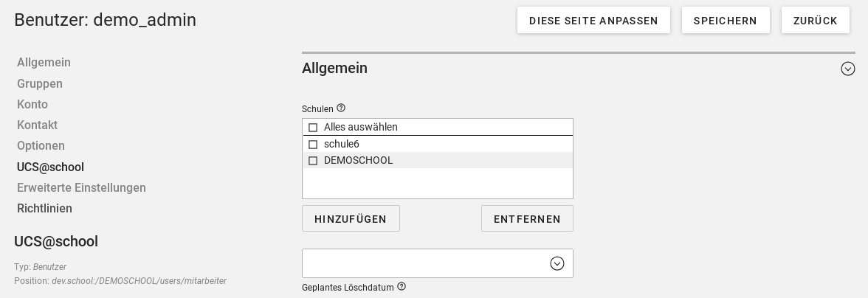868x298 pixels.
Task: Click the help icon next to Schulen
Action: tap(341, 108)
